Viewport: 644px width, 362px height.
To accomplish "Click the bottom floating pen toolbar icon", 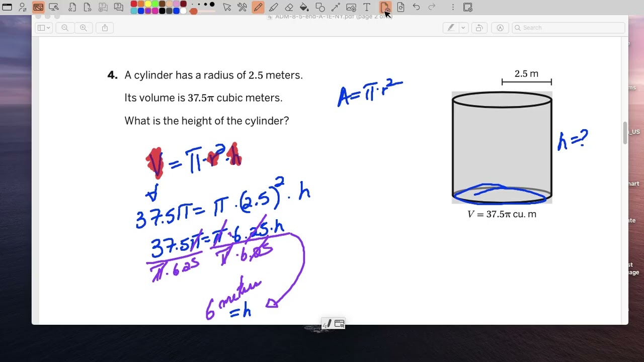I will point(327,324).
